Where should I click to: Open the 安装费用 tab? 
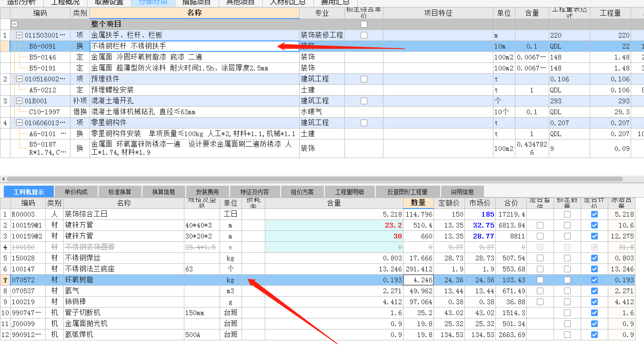[x=208, y=192]
